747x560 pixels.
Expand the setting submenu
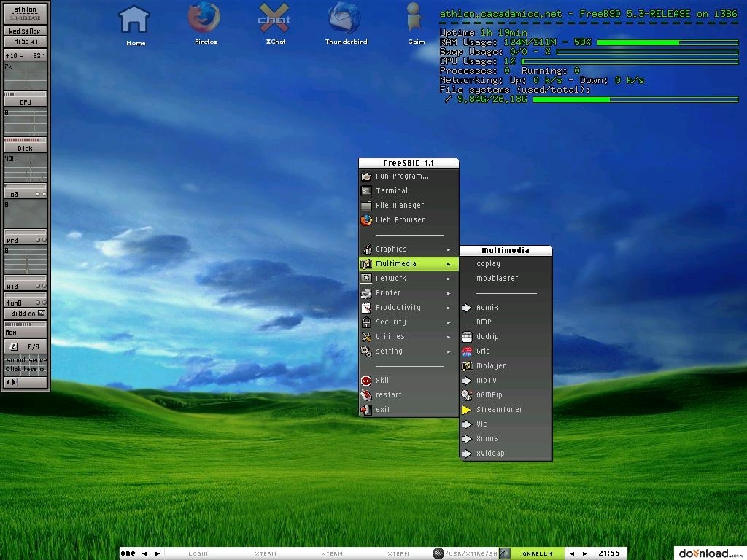coord(409,351)
